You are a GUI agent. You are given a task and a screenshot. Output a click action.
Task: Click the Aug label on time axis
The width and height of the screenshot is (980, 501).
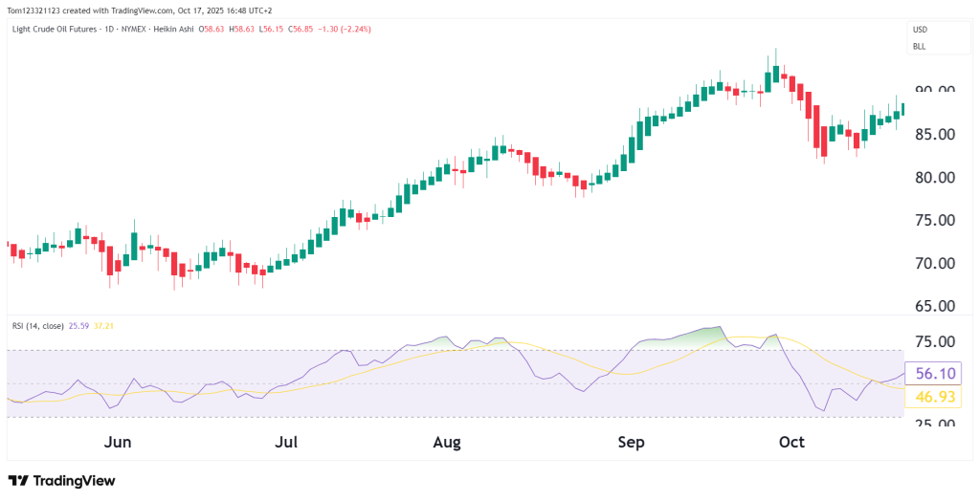pos(447,443)
